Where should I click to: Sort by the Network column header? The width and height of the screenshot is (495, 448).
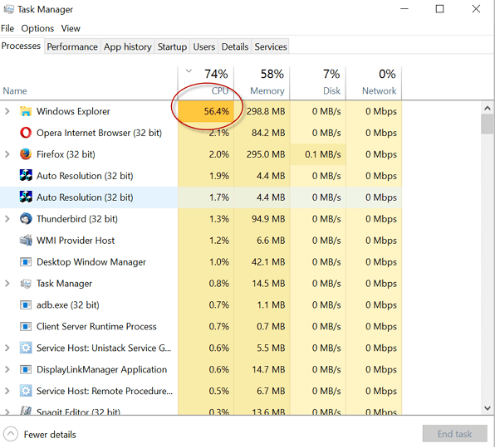tap(374, 83)
